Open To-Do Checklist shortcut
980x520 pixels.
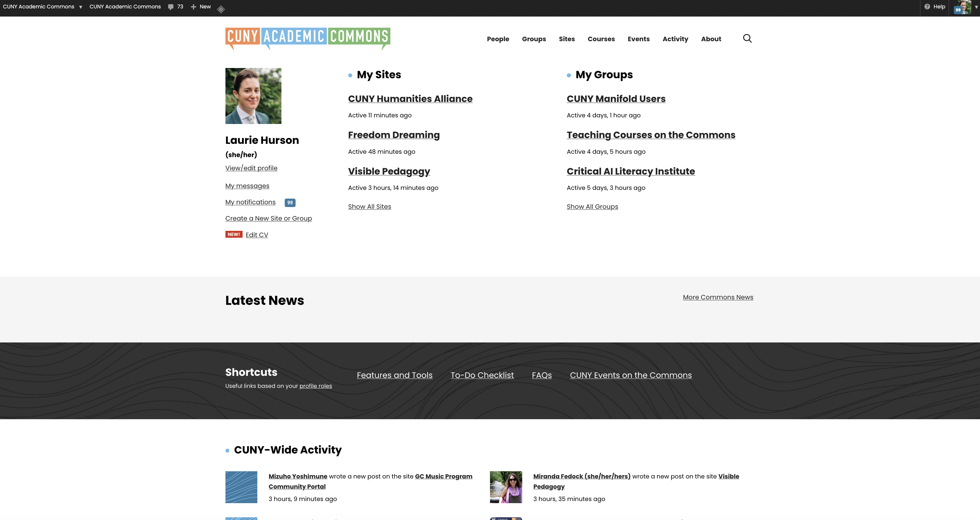click(482, 375)
